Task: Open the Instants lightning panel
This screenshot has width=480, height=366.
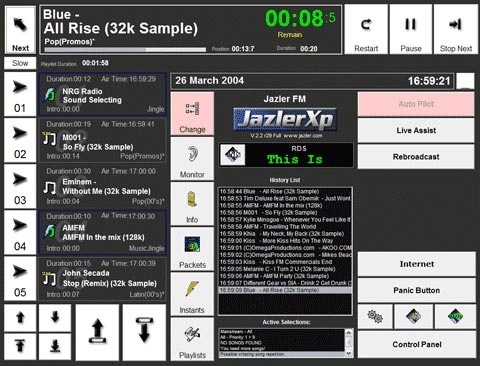Action: tap(192, 294)
